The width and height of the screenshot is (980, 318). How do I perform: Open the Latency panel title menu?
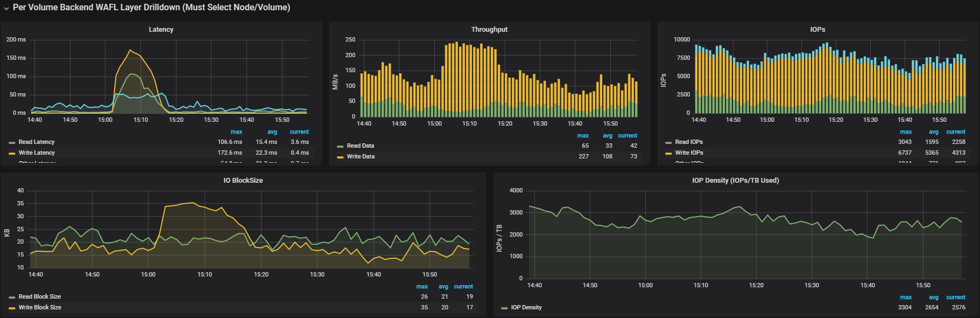pyautogui.click(x=161, y=30)
